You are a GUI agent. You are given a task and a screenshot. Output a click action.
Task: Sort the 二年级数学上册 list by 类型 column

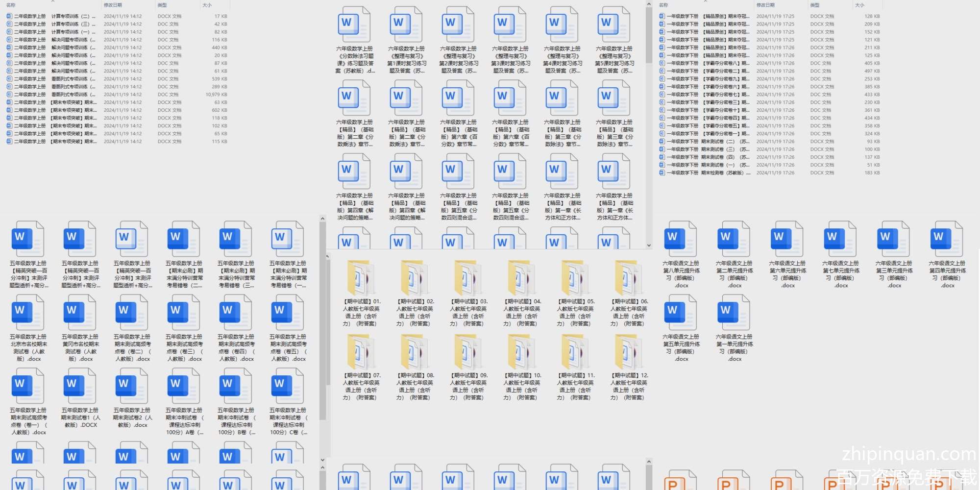[x=162, y=5]
